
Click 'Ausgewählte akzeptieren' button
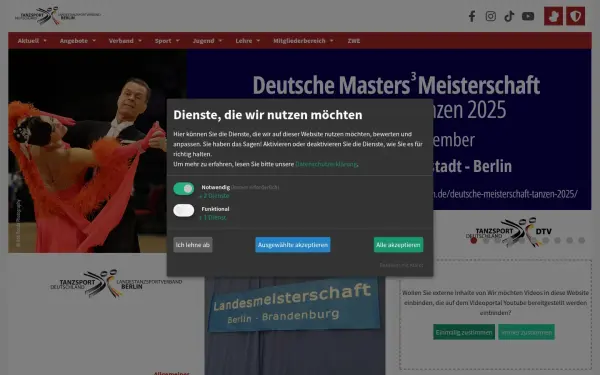[x=293, y=245]
